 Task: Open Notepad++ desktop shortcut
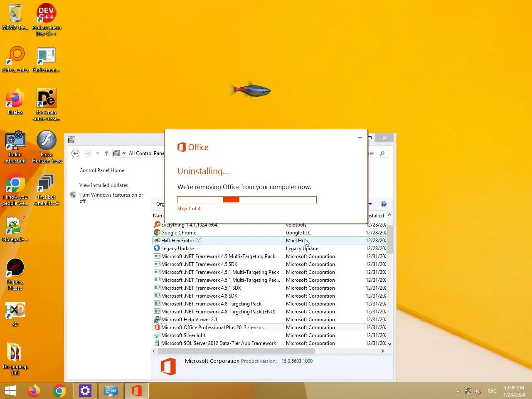[x=15, y=229]
